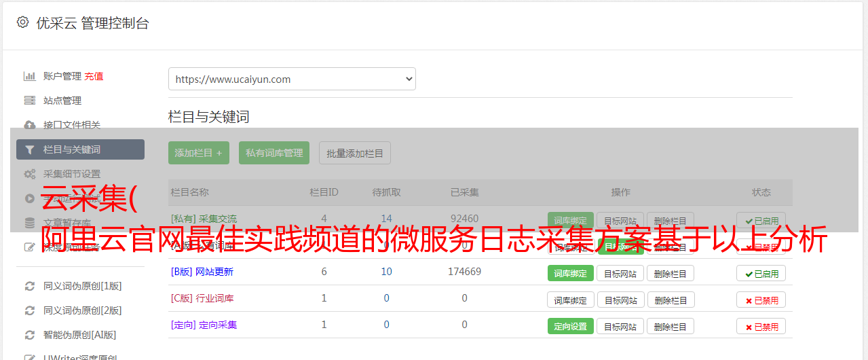Viewport: 868px width, 360px height.
Task: Click the [私有] 采集交流 column name
Action: [x=204, y=219]
